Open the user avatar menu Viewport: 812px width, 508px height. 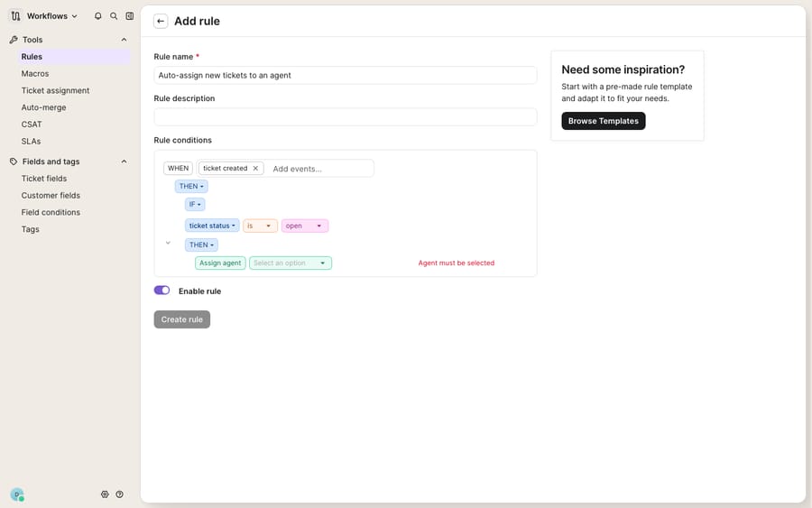[x=17, y=494]
